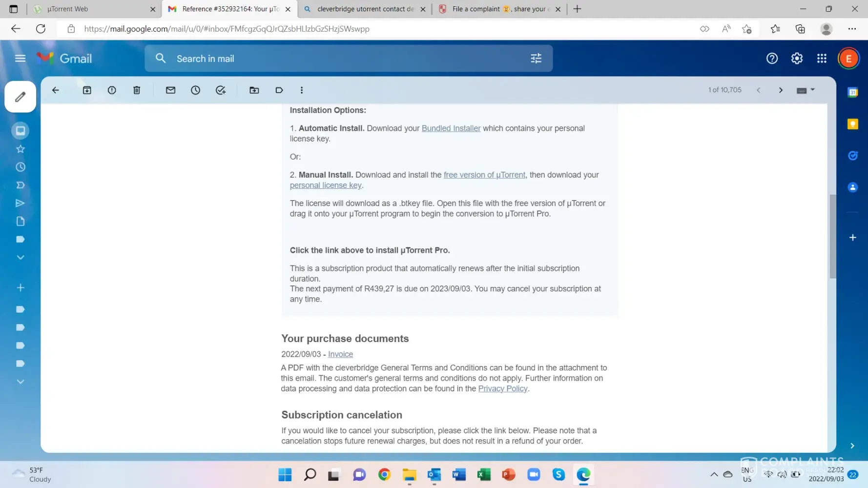
Task: Switch to cleverbridge utorrent search tab
Action: coord(364,9)
